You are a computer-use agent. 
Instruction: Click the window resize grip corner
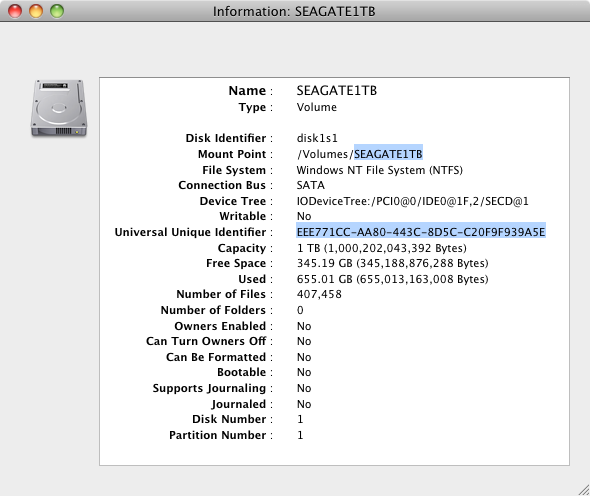(x=584, y=490)
